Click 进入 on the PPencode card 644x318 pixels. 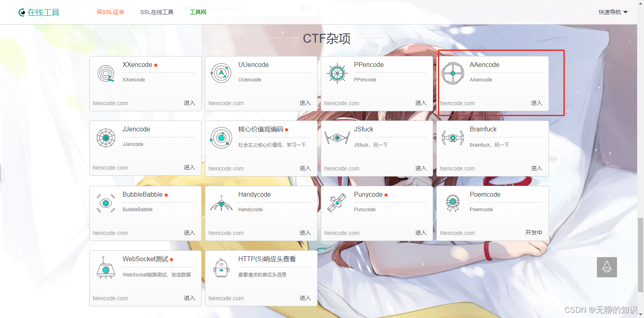tap(421, 103)
